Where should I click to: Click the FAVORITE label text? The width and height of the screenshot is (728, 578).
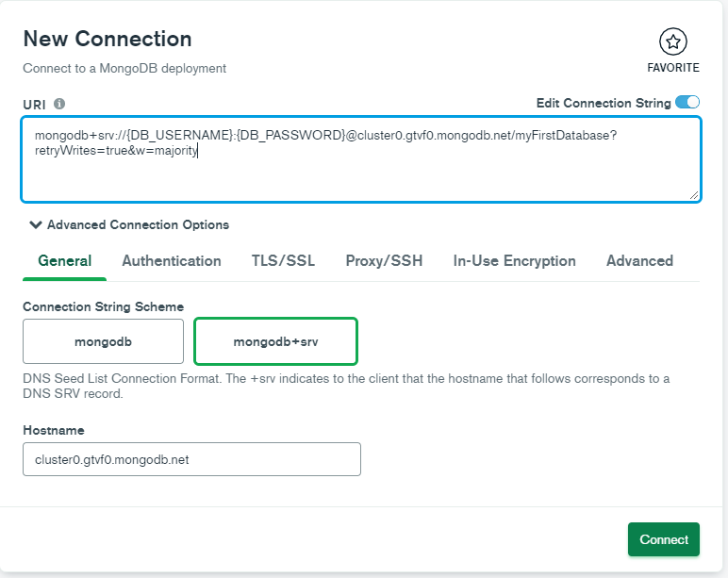click(x=672, y=68)
